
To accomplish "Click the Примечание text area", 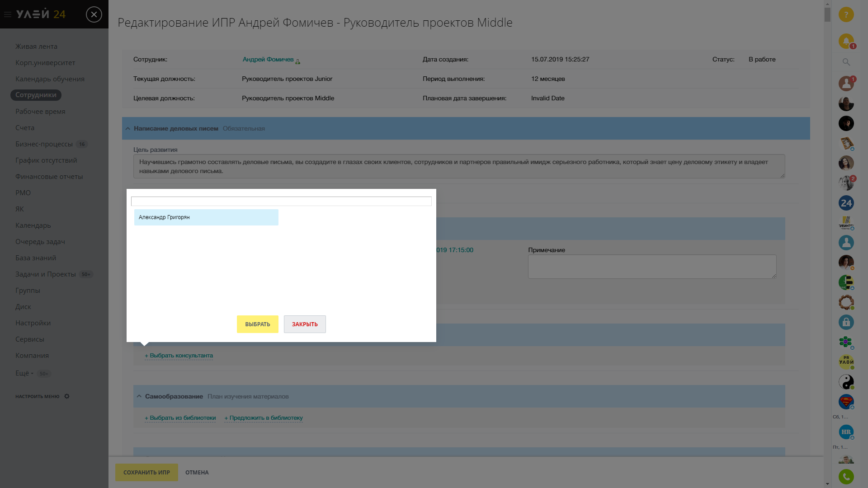I will click(x=652, y=267).
